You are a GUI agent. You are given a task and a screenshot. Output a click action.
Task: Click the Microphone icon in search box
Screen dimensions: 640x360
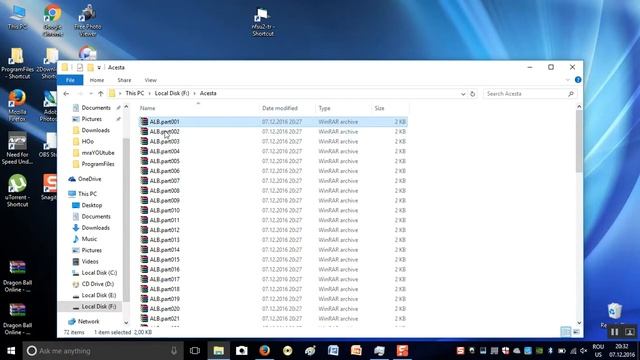(x=174, y=351)
